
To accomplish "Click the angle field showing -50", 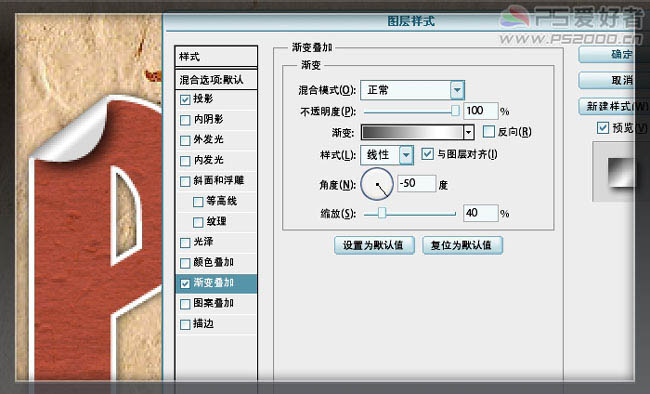I will pos(416,183).
